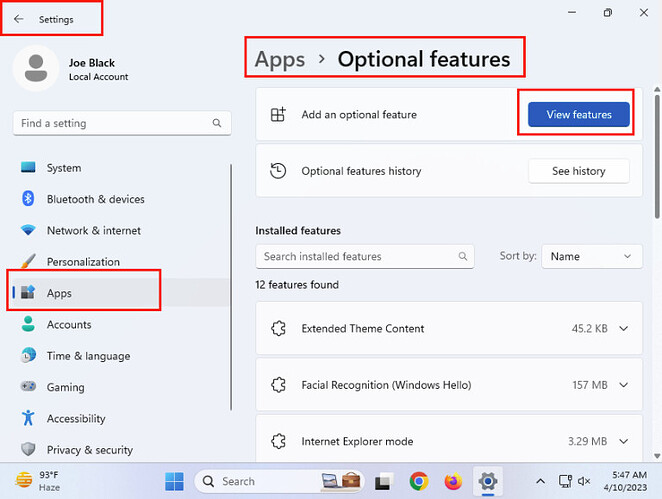The image size is (662, 499).
Task: Select Network & internet category
Action: (x=94, y=231)
